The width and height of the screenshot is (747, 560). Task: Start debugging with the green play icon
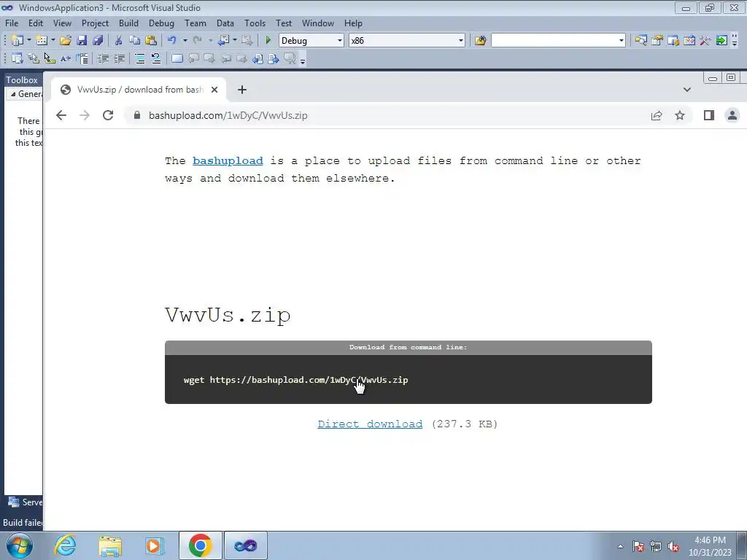(268, 41)
